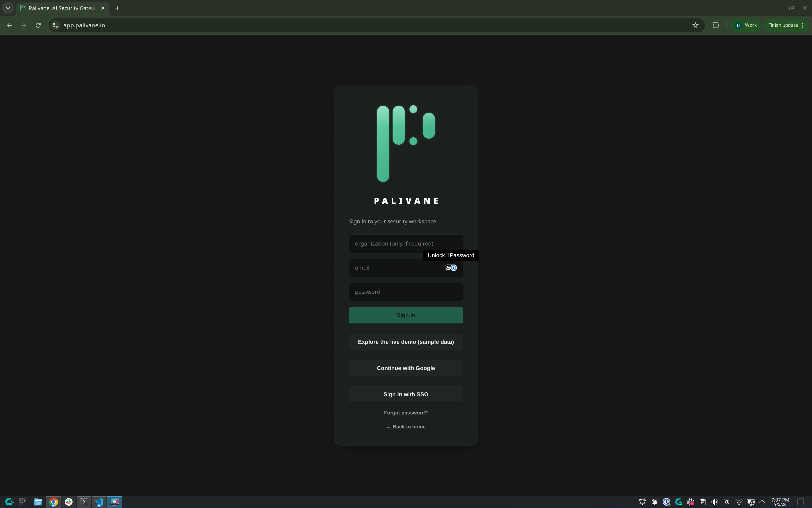The width and height of the screenshot is (812, 508).
Task: Open a new browser tab with the plus button
Action: tap(117, 8)
